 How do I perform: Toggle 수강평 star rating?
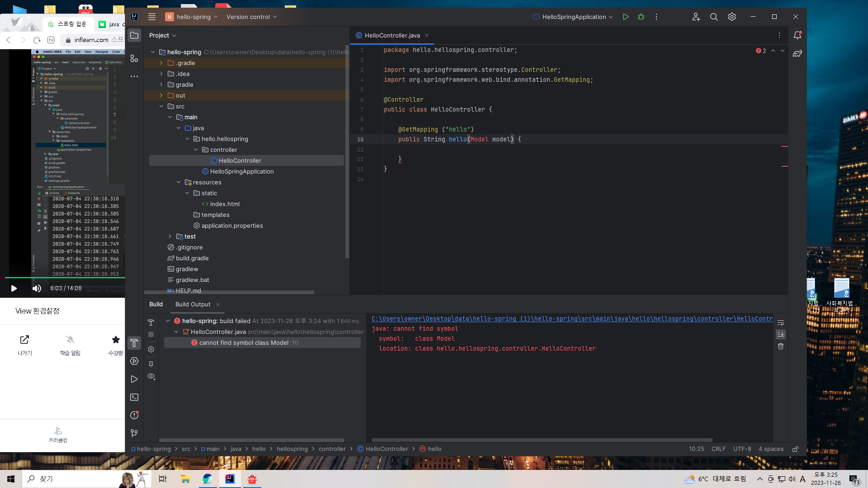(116, 345)
